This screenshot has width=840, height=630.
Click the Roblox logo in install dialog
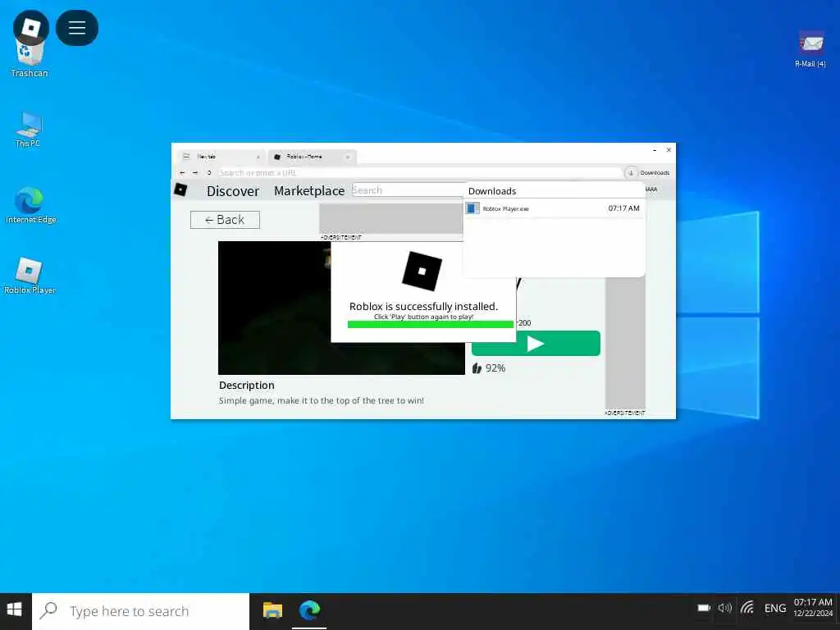point(422,271)
